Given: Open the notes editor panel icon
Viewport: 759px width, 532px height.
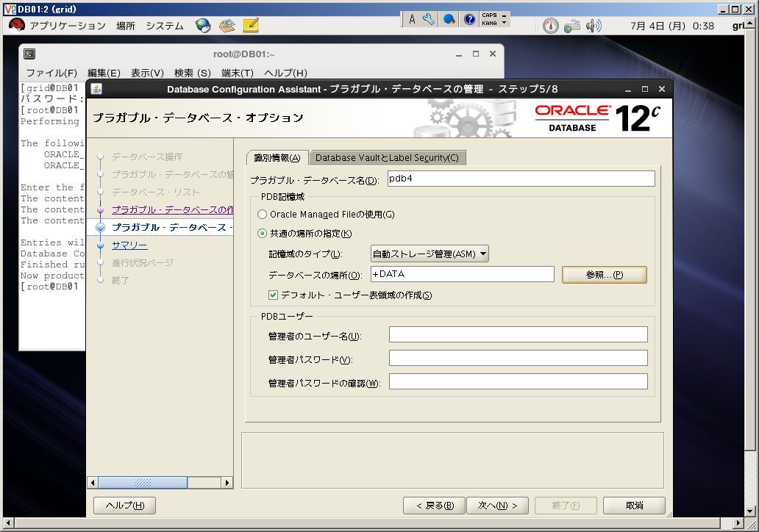Looking at the screenshot, I should pos(251,25).
